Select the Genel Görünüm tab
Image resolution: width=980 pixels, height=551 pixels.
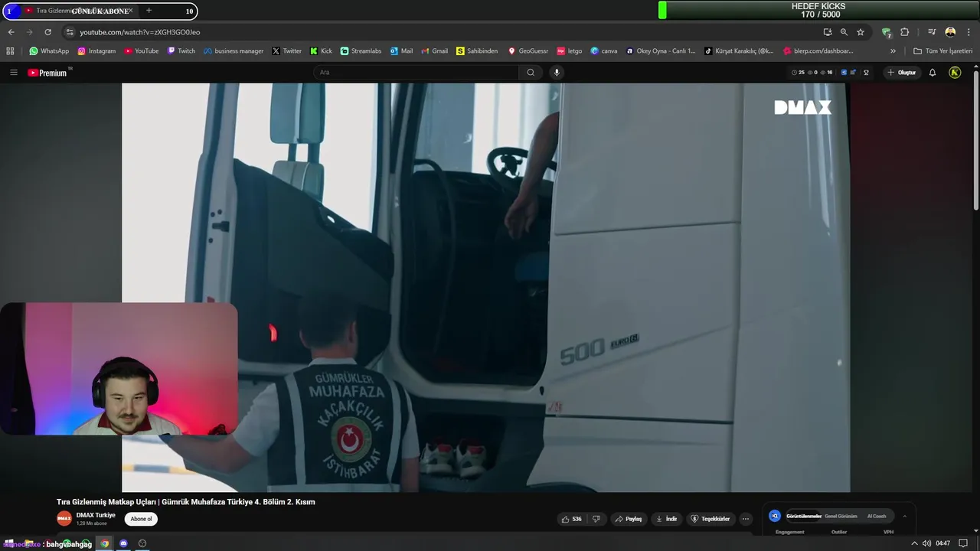(841, 516)
